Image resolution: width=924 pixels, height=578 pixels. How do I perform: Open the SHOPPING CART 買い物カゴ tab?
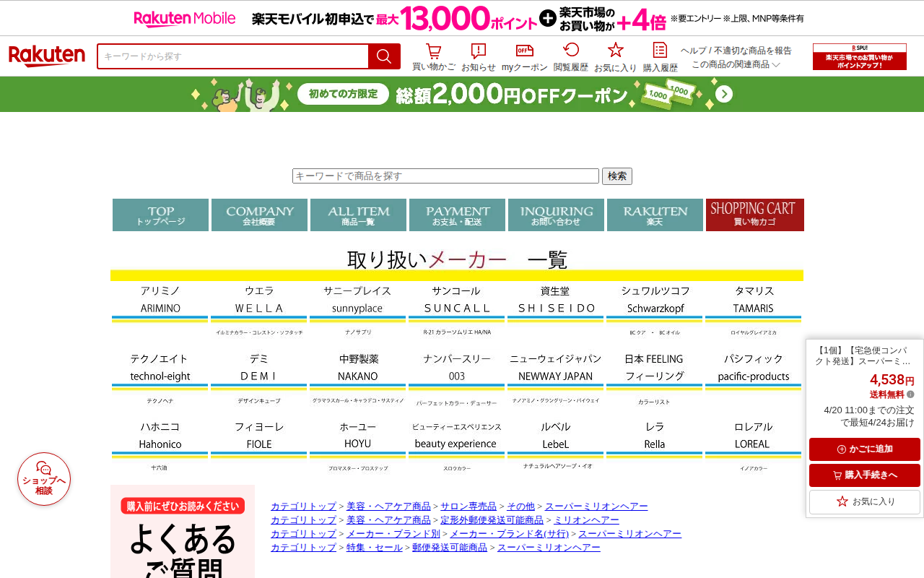coord(754,215)
